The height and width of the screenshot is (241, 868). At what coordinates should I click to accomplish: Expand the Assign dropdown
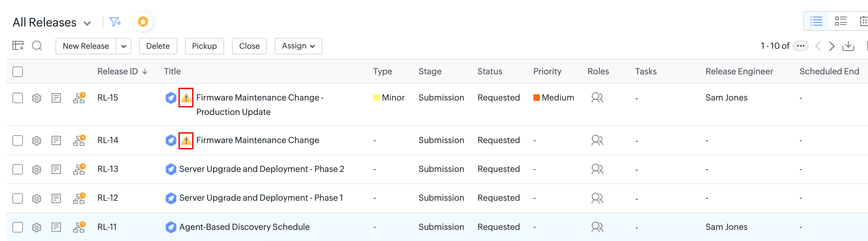298,46
